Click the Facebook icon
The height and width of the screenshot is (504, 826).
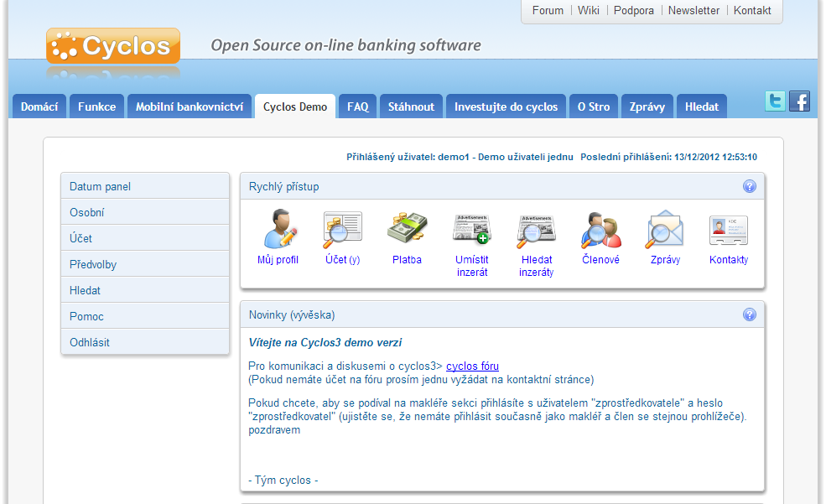800,101
